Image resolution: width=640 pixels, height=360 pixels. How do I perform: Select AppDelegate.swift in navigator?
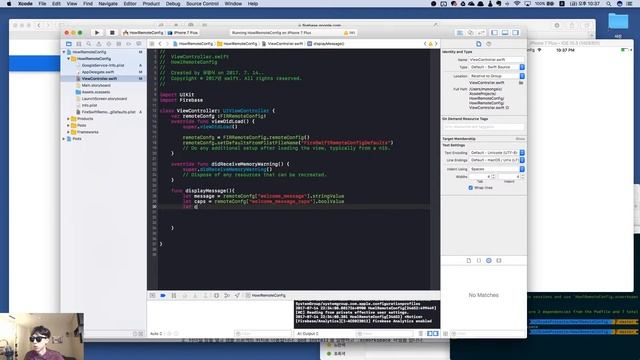point(98,72)
